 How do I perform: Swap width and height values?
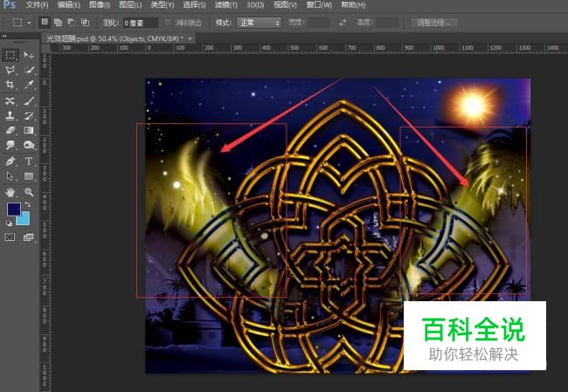point(343,23)
